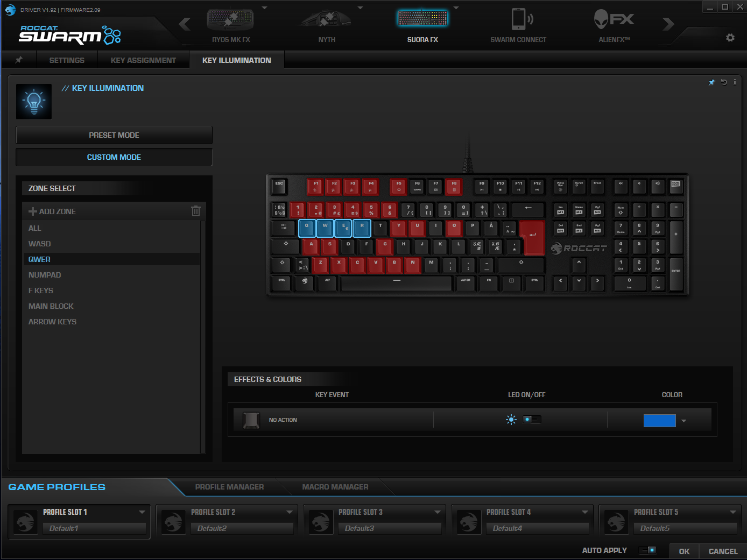Select the Swarm Connect device icon
Image resolution: width=747 pixels, height=560 pixels.
click(x=518, y=20)
